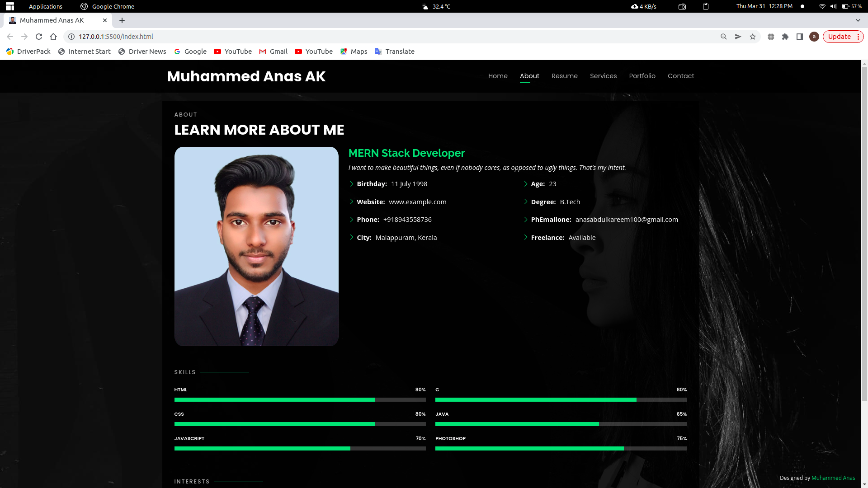Screen dimensions: 868x488
Task: Toggle the browser side panel icon
Action: tap(800, 37)
